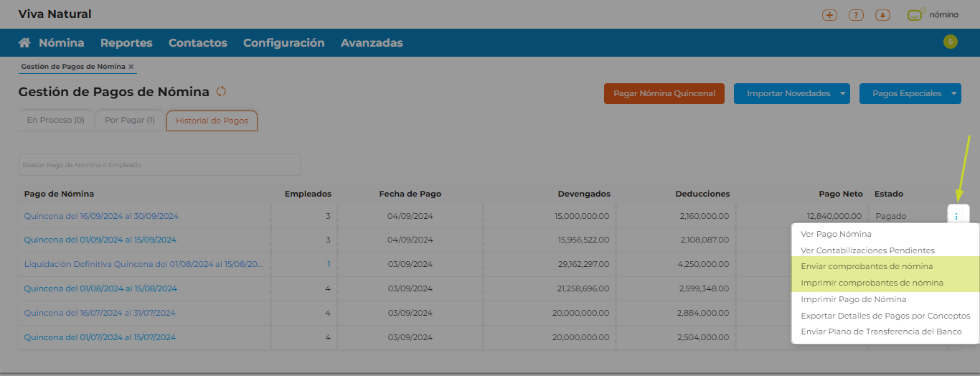The height and width of the screenshot is (376, 980).
Task: Expand the Pagos Especiales dropdown arrow
Action: point(953,93)
